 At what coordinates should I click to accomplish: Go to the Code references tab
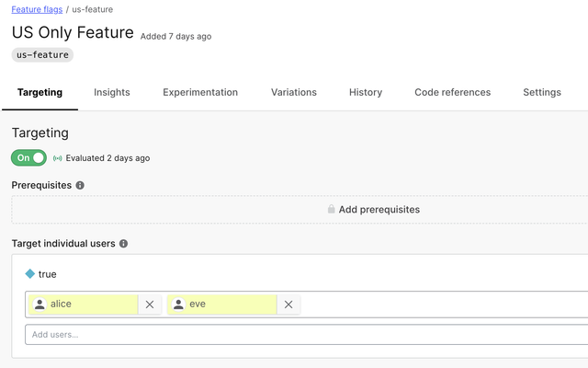click(x=452, y=93)
